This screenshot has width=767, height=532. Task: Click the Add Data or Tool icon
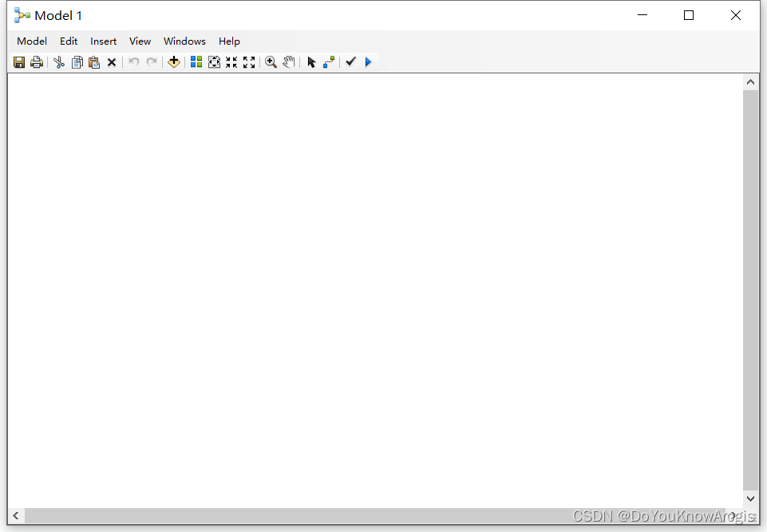174,62
